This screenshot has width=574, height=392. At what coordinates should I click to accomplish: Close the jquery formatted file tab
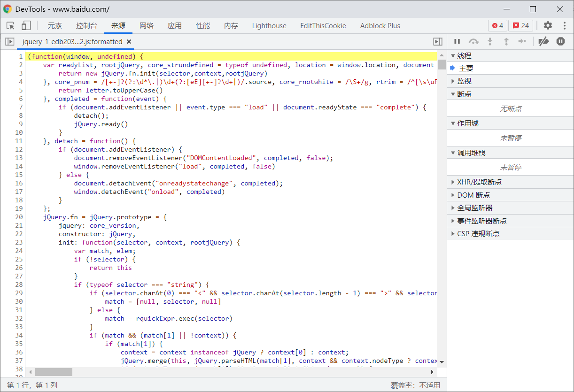click(x=129, y=42)
